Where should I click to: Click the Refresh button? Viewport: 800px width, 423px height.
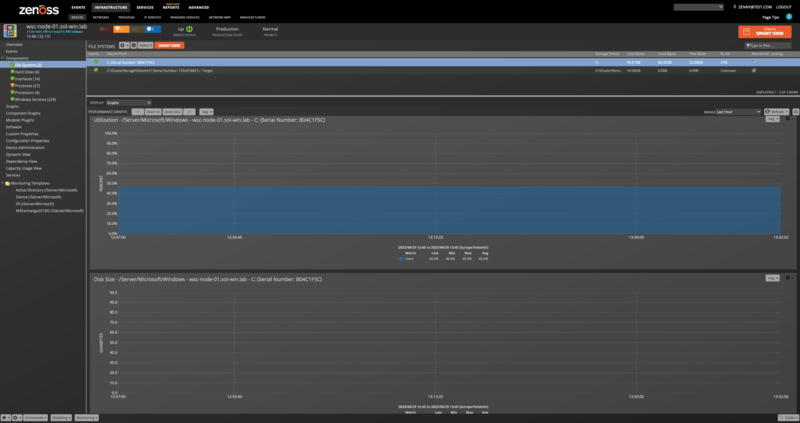pos(777,112)
